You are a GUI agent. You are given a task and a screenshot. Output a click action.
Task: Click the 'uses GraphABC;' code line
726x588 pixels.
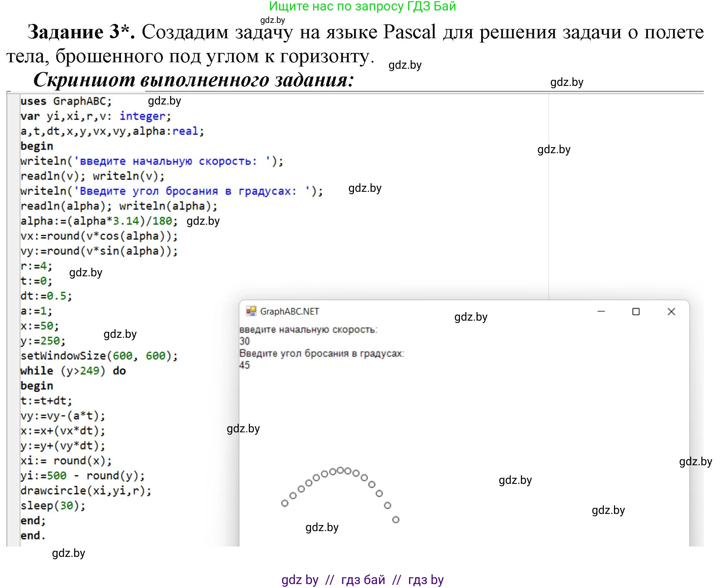click(x=66, y=101)
